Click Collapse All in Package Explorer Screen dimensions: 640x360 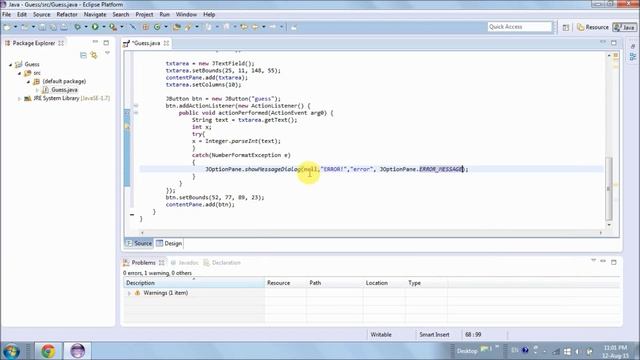tap(83, 55)
